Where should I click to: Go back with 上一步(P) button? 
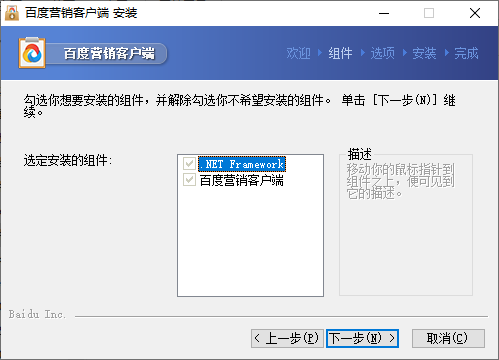(287, 338)
